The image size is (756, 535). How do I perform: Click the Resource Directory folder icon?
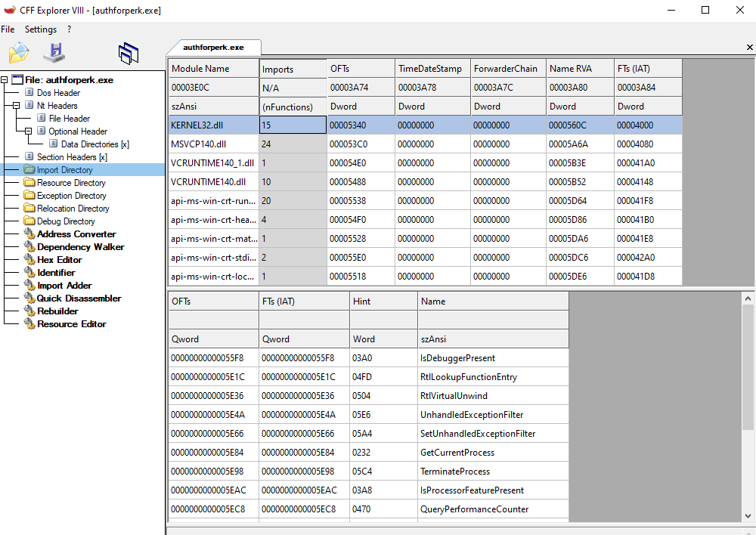coord(29,183)
